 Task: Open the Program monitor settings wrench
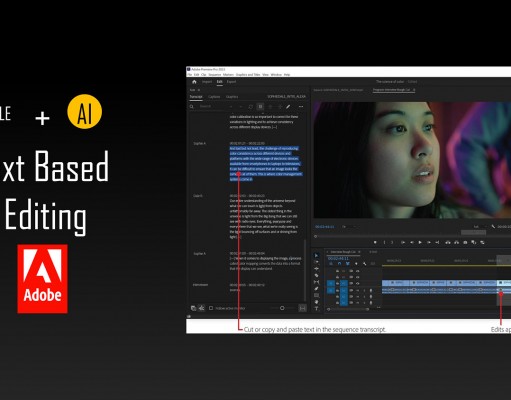493,227
